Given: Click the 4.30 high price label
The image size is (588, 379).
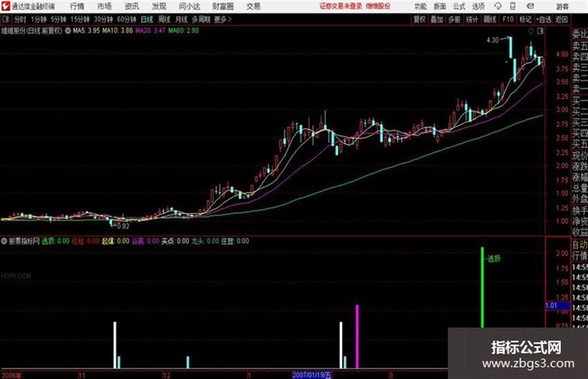Looking at the screenshot, I should click(x=492, y=40).
